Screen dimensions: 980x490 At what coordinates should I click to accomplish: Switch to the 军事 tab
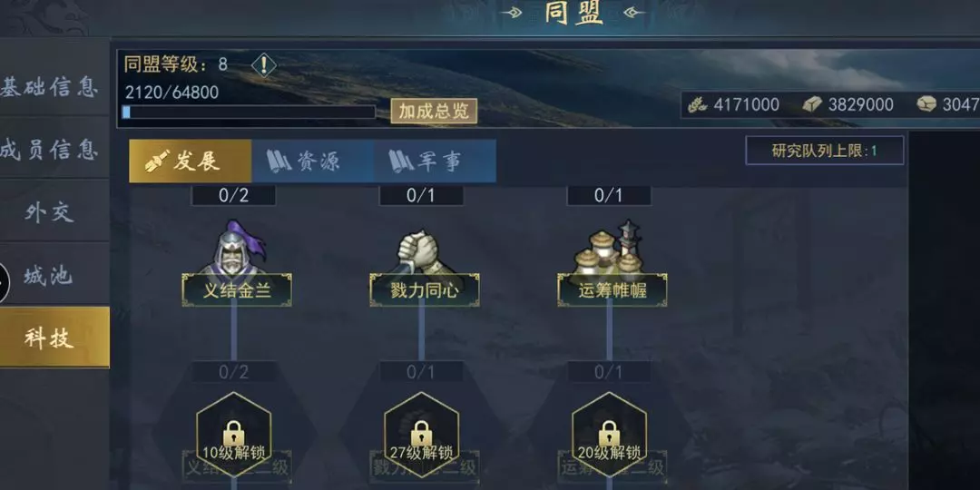[435, 162]
